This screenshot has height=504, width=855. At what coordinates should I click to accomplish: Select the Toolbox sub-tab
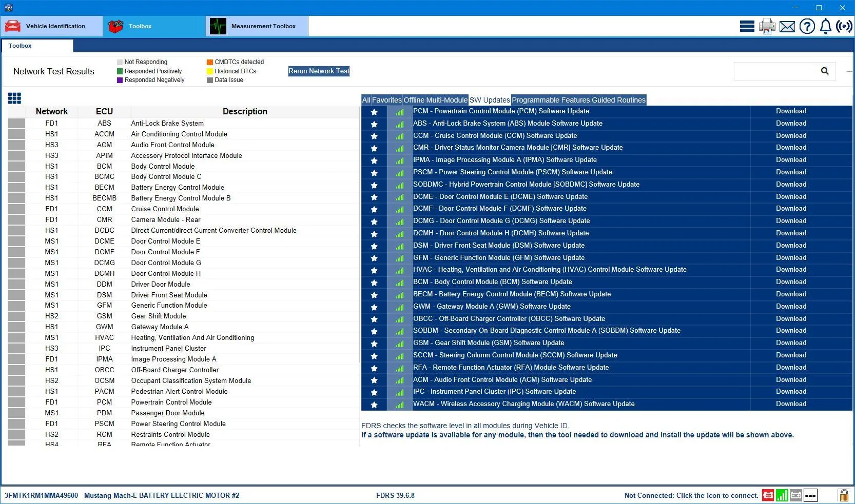[37, 46]
